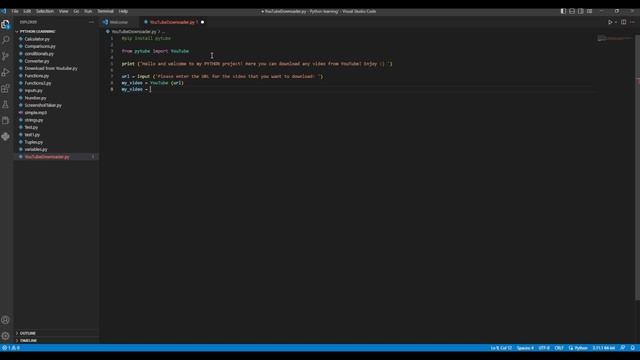This screenshot has width=640, height=360.
Task: Open the Help menu
Action: tap(123, 11)
